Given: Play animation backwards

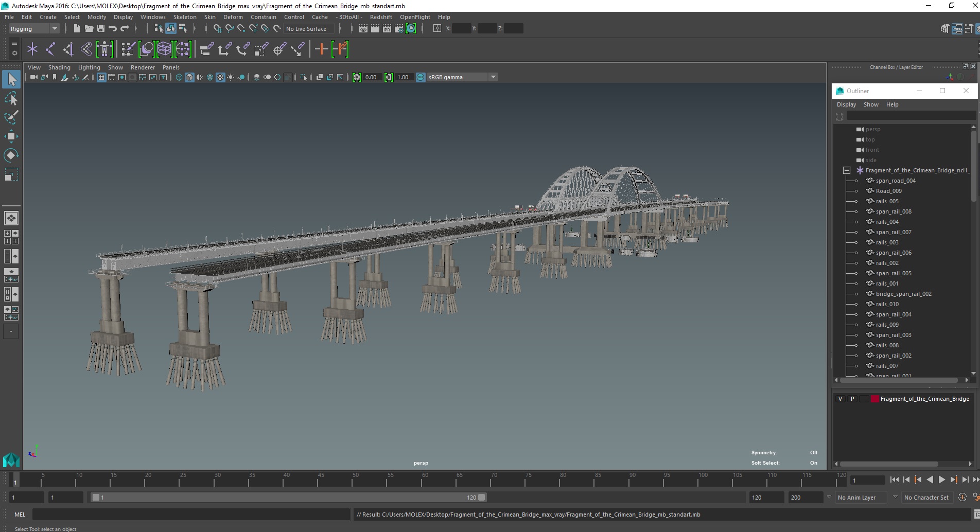Looking at the screenshot, I should pyautogui.click(x=930, y=480).
